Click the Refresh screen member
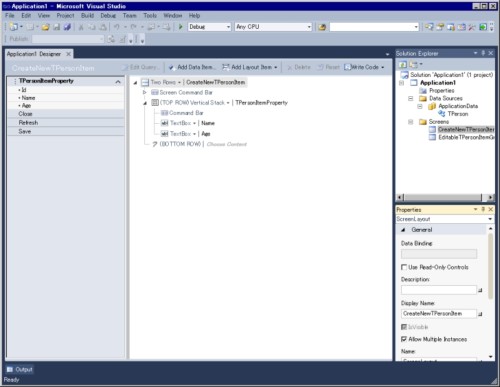The width and height of the screenshot is (500, 387). (66, 123)
